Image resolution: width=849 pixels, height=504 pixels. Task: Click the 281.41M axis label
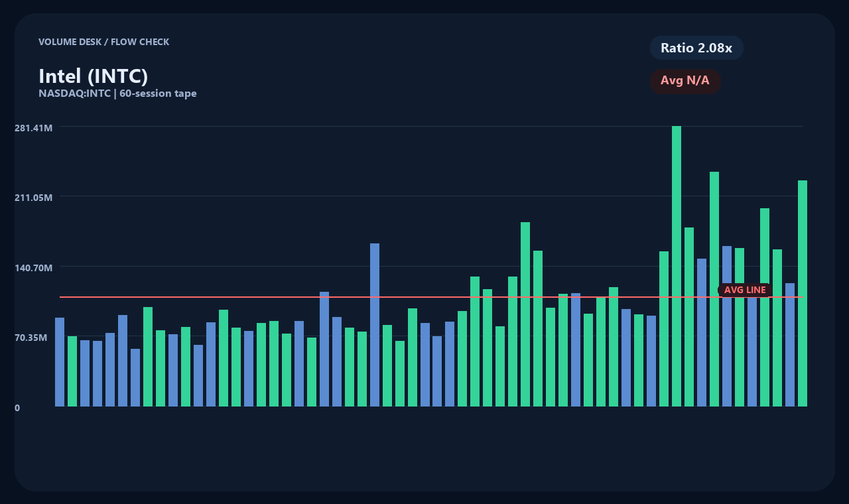point(33,127)
